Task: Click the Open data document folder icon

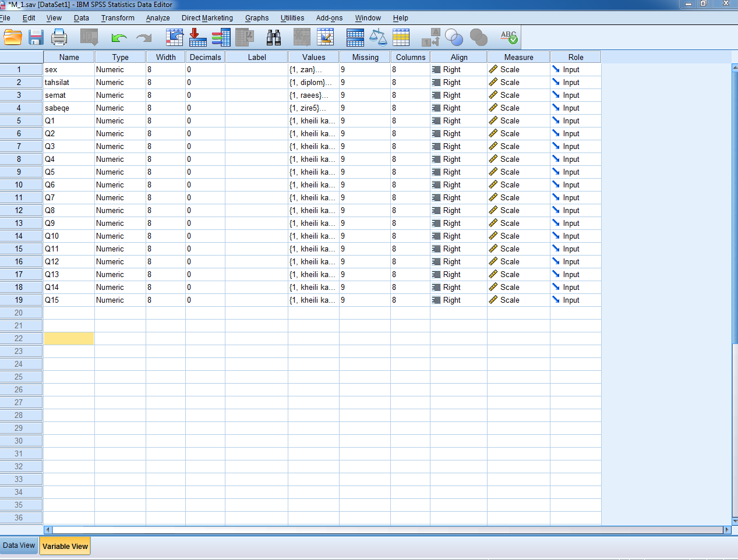Action: pos(13,38)
